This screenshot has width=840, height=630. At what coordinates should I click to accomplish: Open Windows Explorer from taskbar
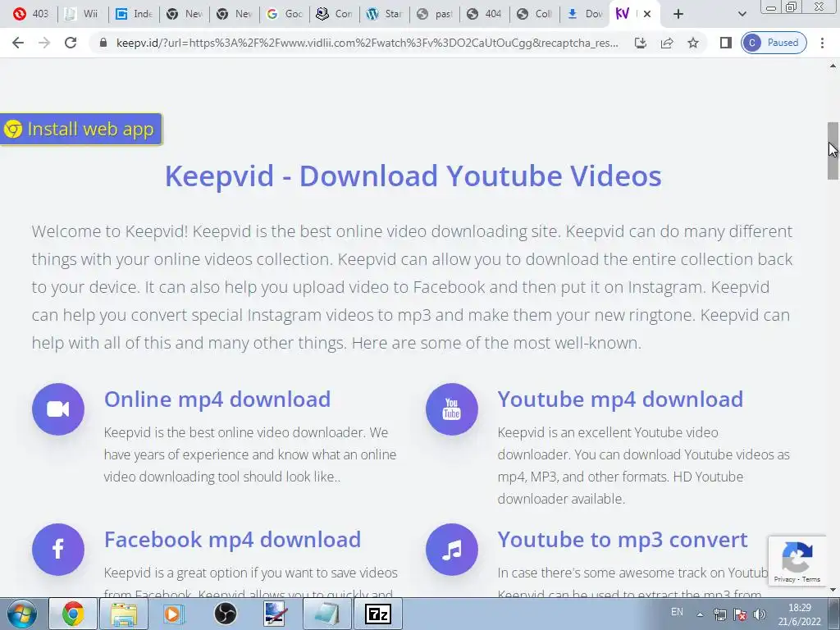click(x=124, y=614)
